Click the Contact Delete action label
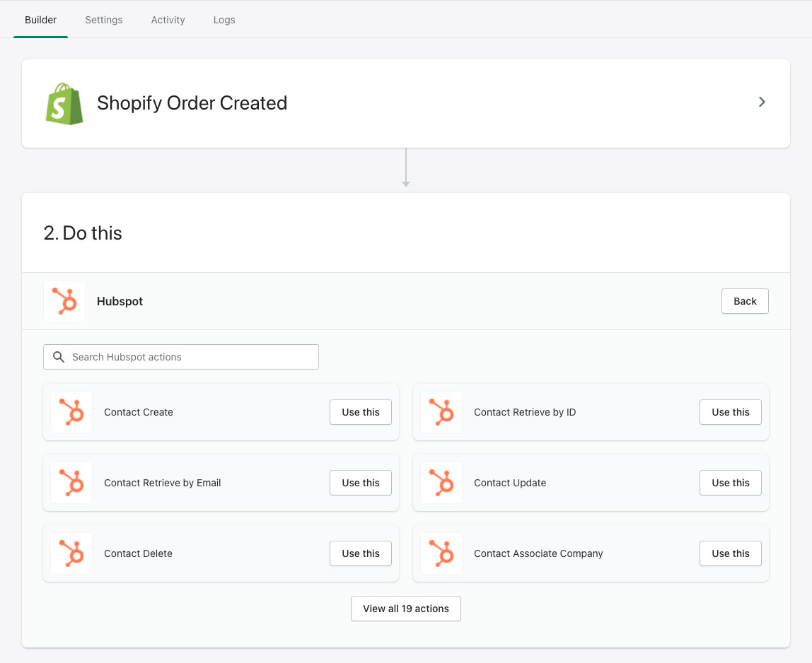The height and width of the screenshot is (663, 812). coord(138,553)
